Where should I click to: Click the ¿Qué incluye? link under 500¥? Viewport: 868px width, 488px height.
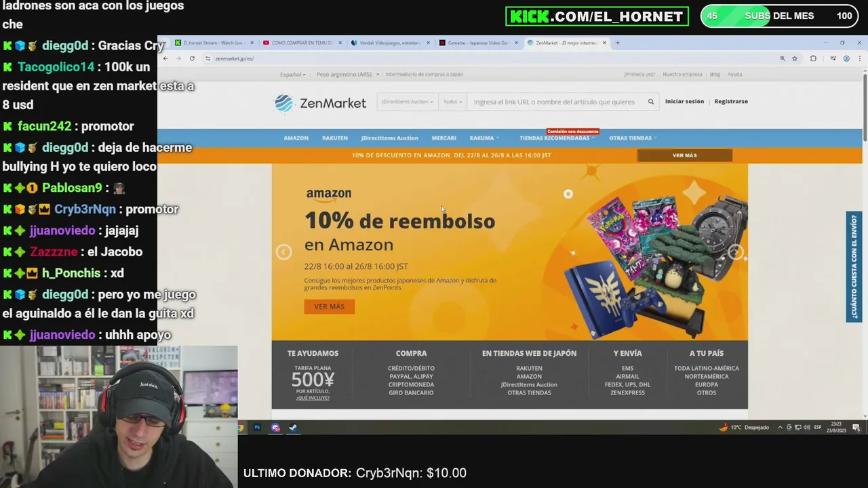point(313,398)
